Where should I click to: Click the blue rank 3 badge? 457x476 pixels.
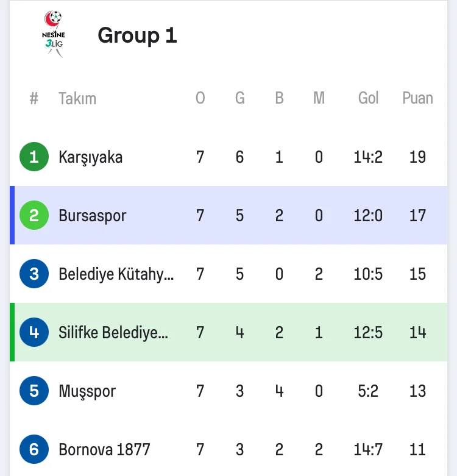[x=34, y=274]
